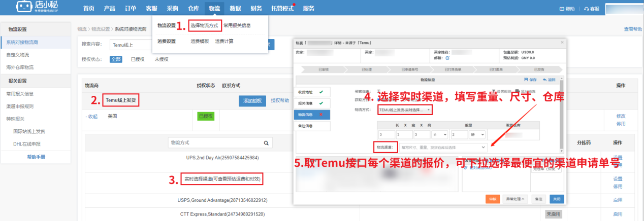Screen dimensions: 644x221
Task: Open the 服务 top menu
Action: click(x=308, y=9)
